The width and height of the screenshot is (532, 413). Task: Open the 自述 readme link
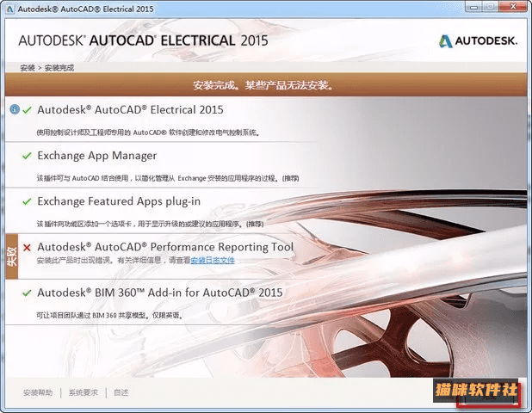coord(121,392)
